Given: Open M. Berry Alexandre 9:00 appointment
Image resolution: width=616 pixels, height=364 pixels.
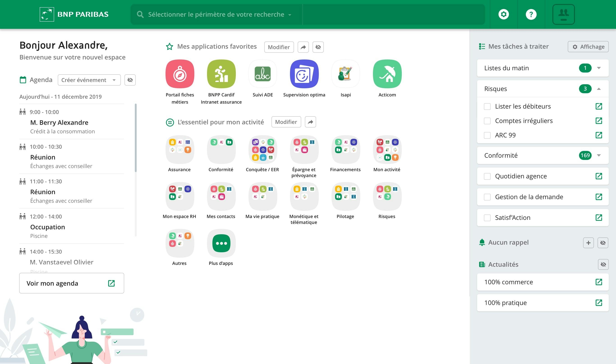Looking at the screenshot, I should pyautogui.click(x=71, y=122).
